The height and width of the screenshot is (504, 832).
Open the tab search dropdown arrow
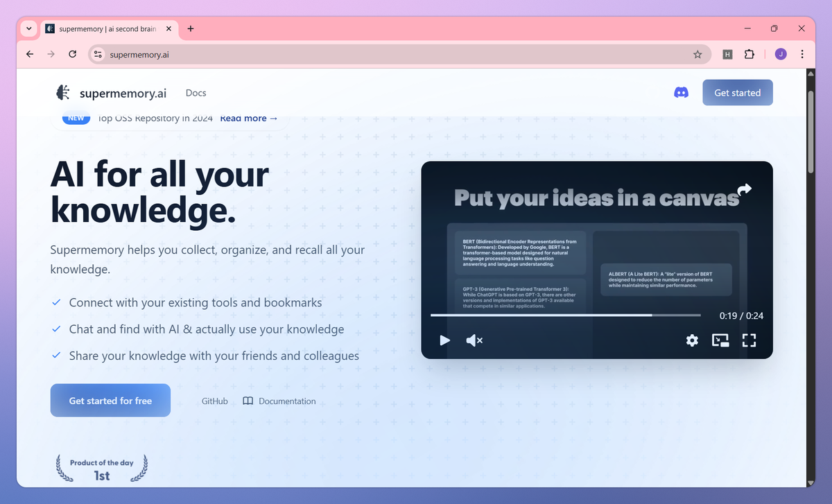(x=28, y=28)
